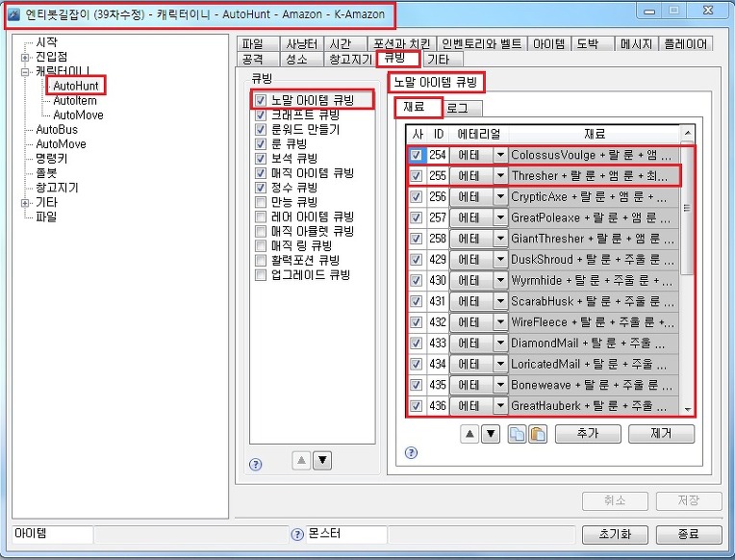Move 큐빙 list item down arrow
This screenshot has height=560, width=735.
[322, 461]
